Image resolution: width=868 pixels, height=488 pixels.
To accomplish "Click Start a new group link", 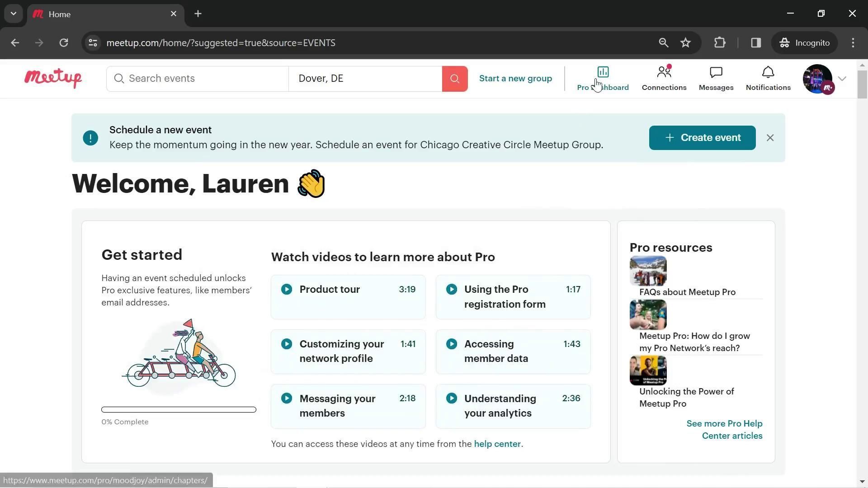I will pyautogui.click(x=515, y=79).
